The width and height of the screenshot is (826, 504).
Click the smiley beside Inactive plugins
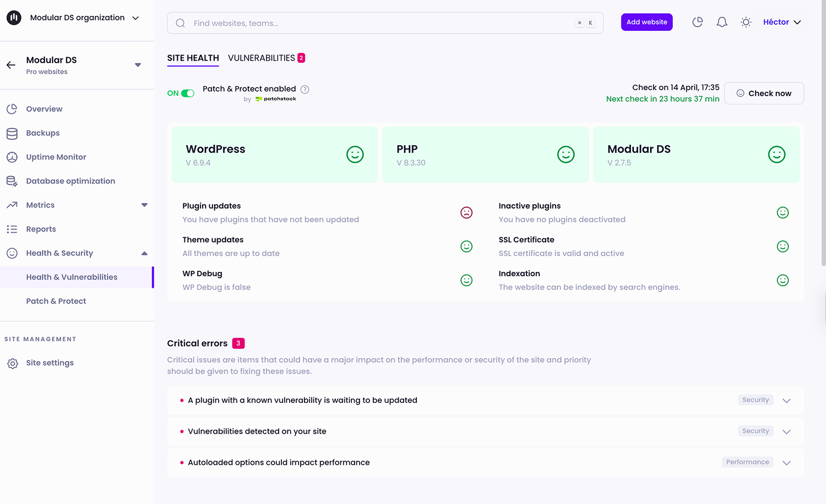tap(782, 212)
